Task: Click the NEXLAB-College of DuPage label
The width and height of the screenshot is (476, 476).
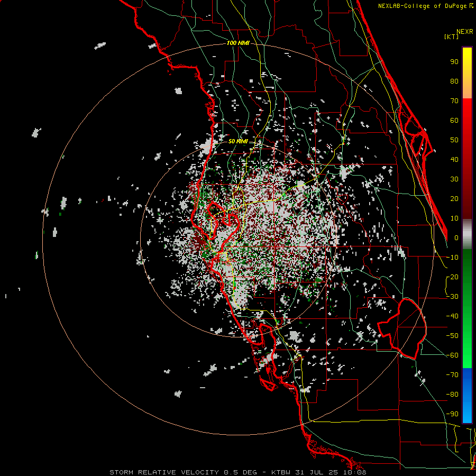Action: [425, 6]
